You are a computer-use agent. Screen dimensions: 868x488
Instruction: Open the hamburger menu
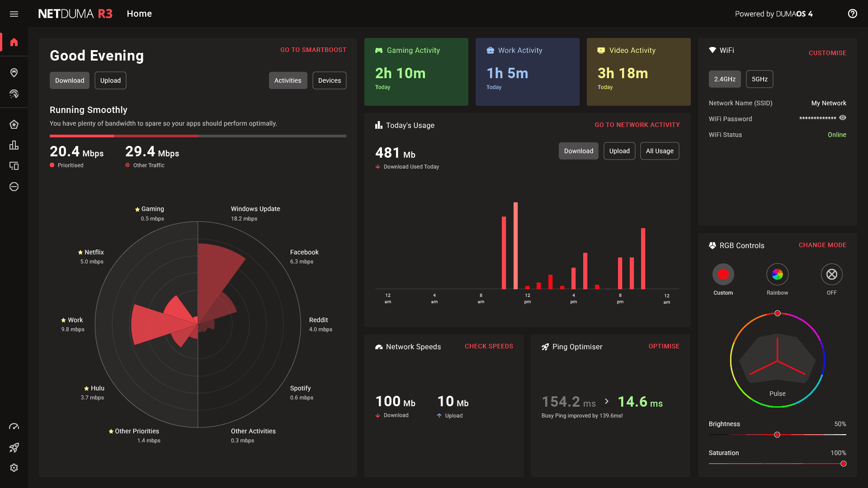(14, 14)
